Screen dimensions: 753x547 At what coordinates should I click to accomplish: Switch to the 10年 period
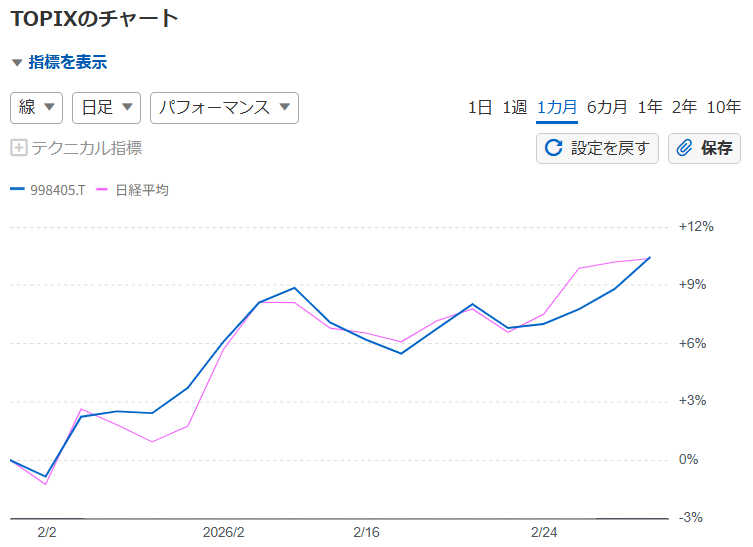point(723,107)
